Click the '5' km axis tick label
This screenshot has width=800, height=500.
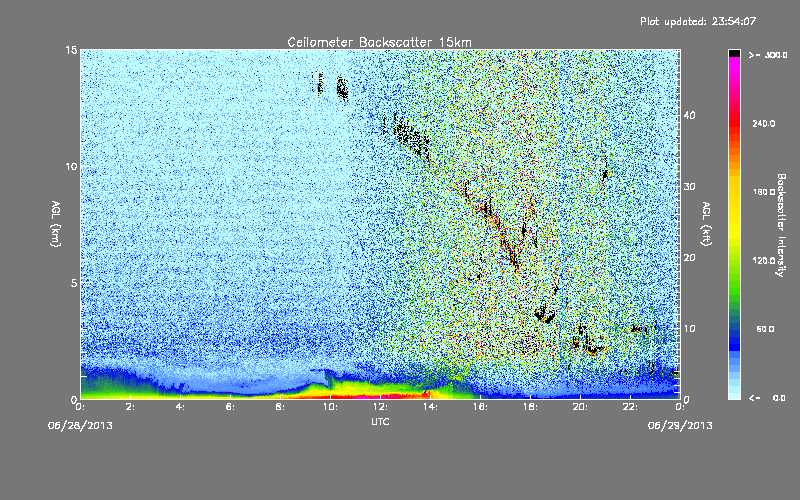[74, 283]
